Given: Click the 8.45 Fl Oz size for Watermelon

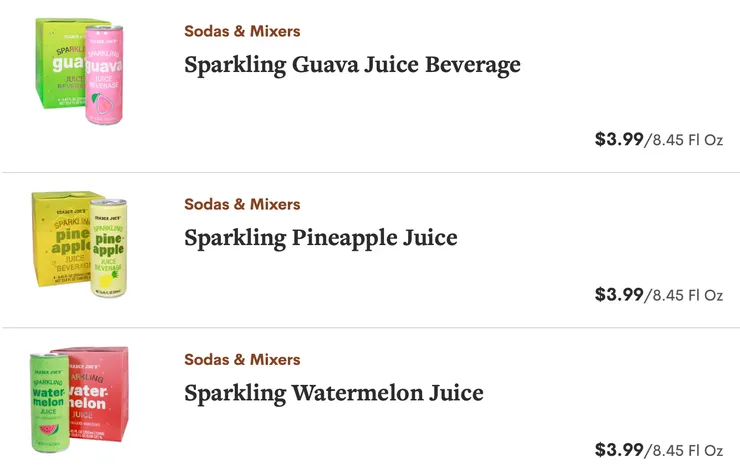Looking at the screenshot, I should coord(686,450).
